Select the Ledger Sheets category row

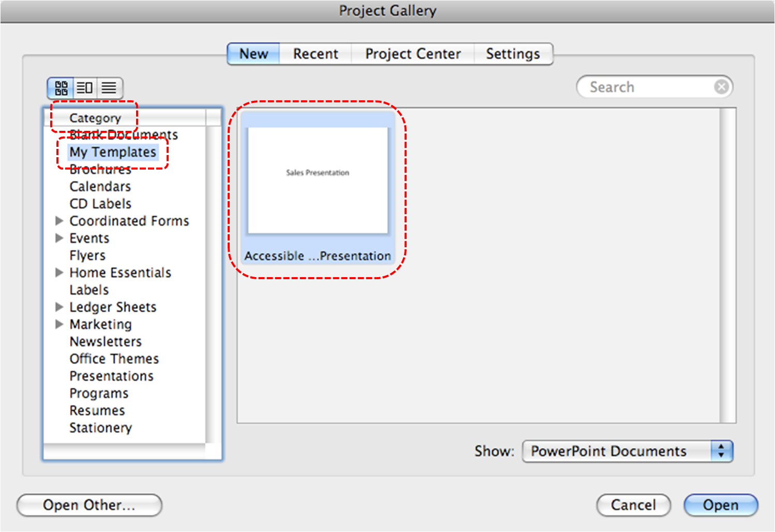(x=113, y=307)
